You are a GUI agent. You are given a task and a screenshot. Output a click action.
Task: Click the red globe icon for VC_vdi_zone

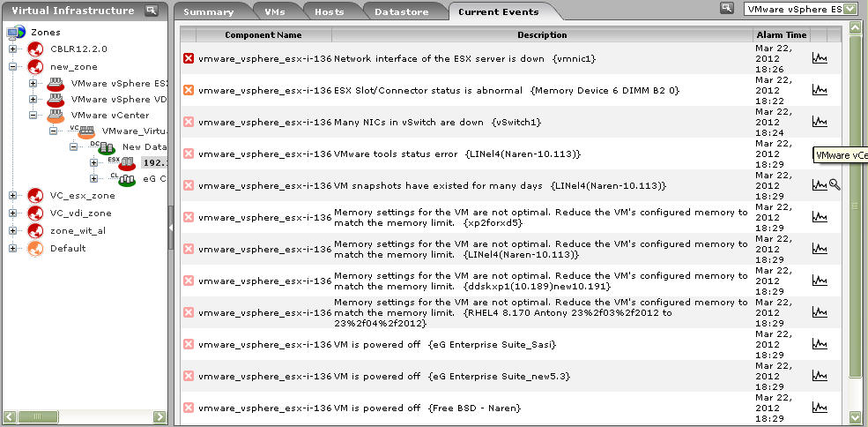coord(35,213)
